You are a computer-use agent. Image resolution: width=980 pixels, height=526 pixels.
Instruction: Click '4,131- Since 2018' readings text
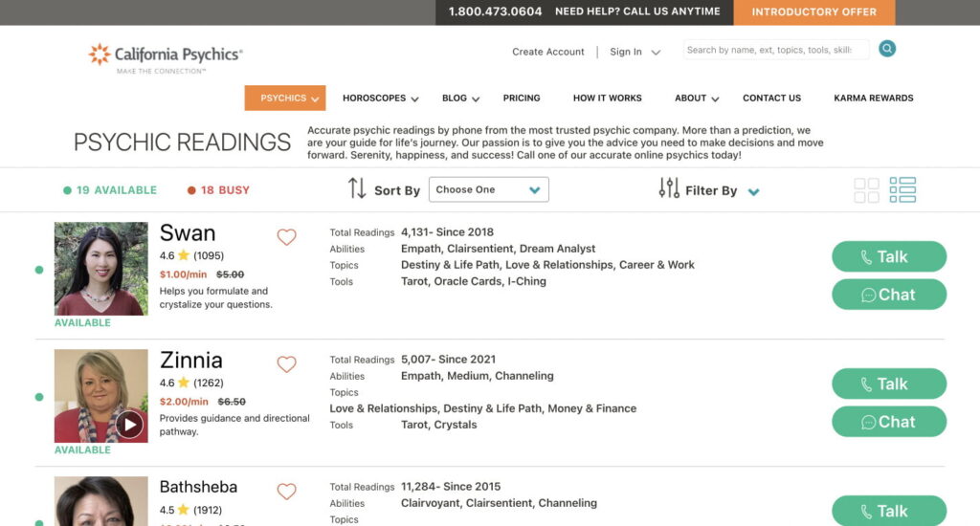(448, 232)
